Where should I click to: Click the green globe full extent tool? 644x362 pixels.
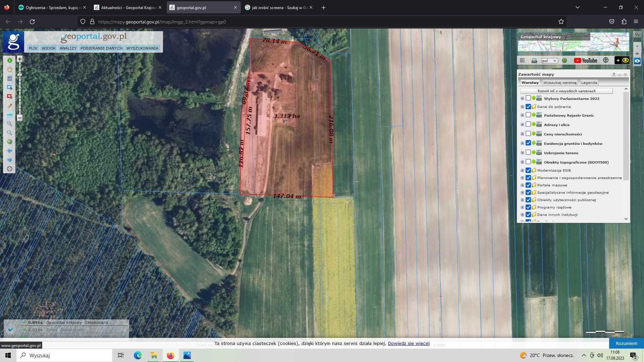click(x=10, y=142)
